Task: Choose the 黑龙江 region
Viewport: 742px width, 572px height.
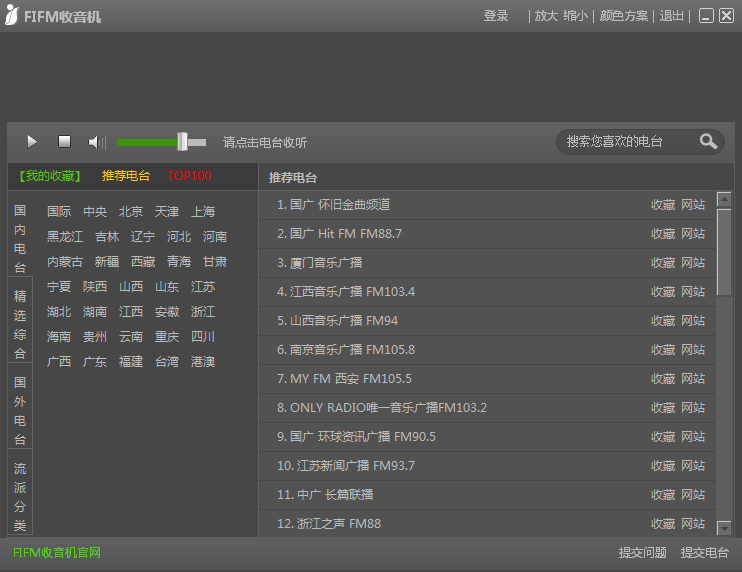Action: coord(65,237)
